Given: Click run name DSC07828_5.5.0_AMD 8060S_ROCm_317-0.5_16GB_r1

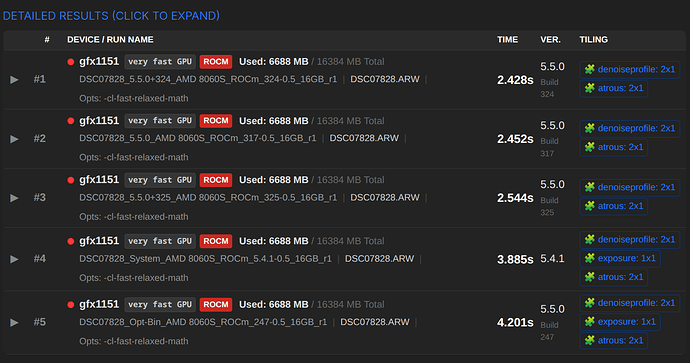Looking at the screenshot, I should tap(198, 139).
